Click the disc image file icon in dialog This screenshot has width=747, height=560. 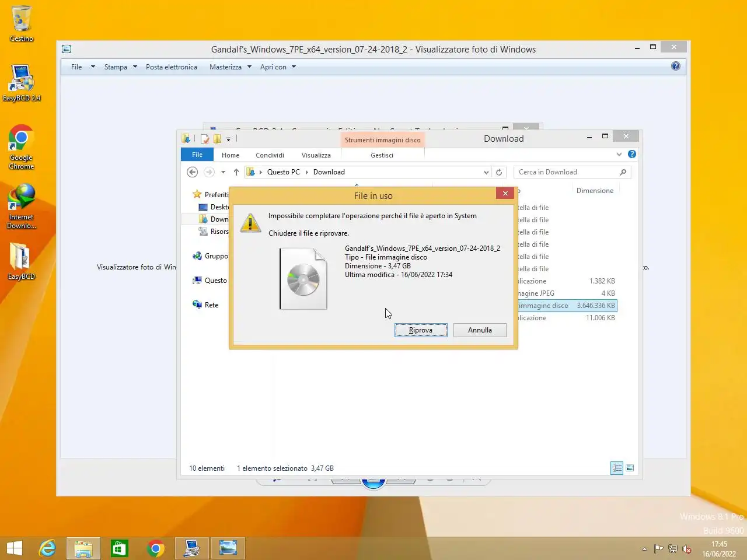pyautogui.click(x=303, y=279)
